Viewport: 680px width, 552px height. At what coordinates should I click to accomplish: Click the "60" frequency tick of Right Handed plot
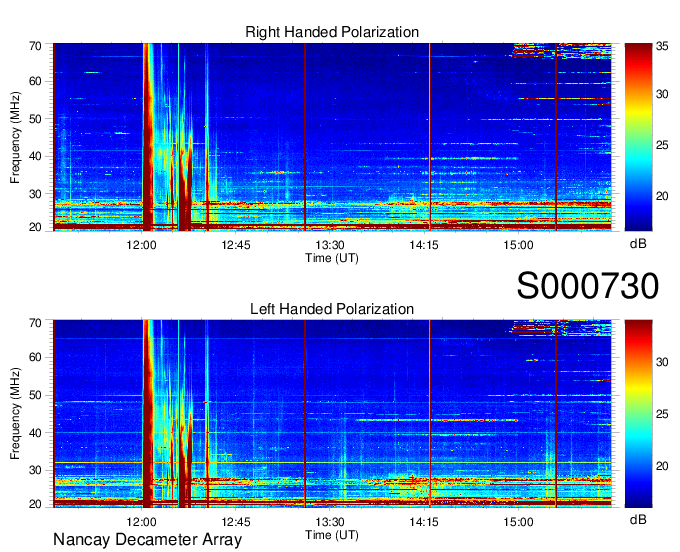point(35,81)
